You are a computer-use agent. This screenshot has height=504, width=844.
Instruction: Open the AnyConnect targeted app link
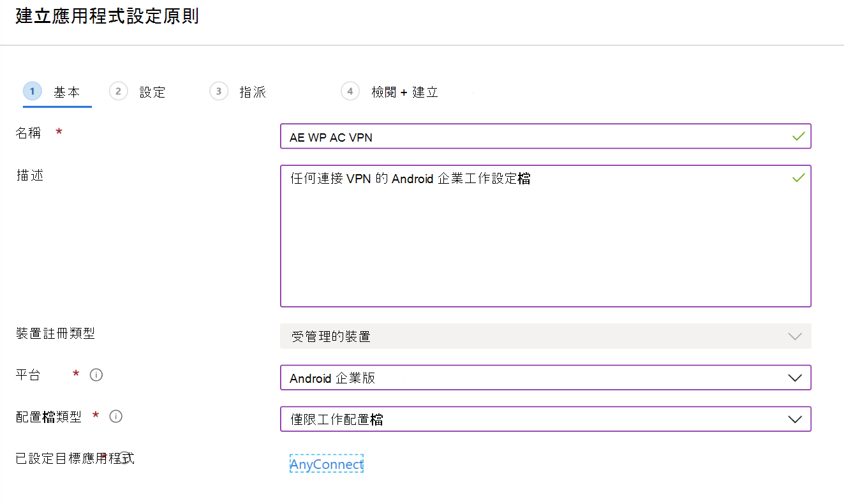click(x=327, y=464)
